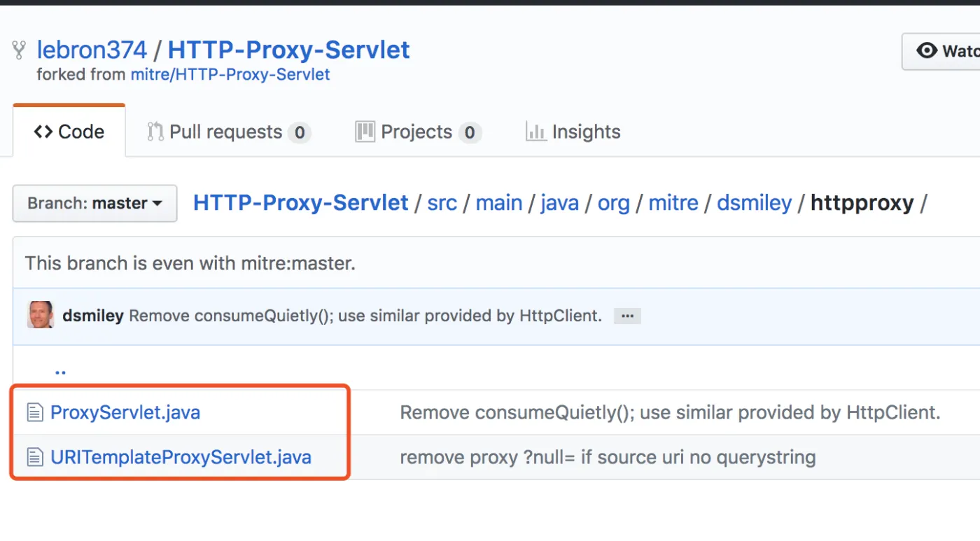Screen dimensions: 980x541
Task: Click the file icon next to ProxyServlet.java
Action: [x=35, y=413]
